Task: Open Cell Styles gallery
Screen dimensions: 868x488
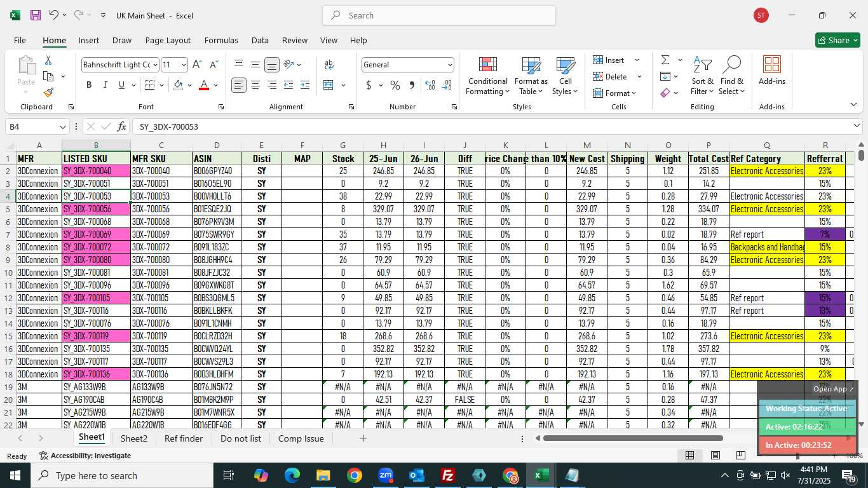Action: click(566, 76)
